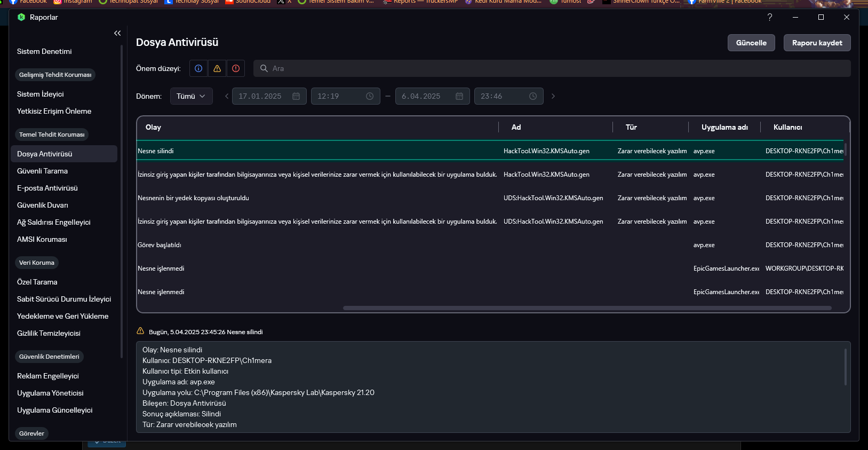
Task: Open the end date calendar icon
Action: coord(459,96)
